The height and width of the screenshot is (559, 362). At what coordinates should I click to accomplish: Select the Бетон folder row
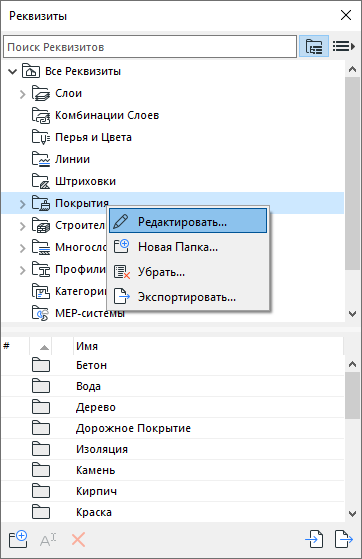(x=173, y=365)
